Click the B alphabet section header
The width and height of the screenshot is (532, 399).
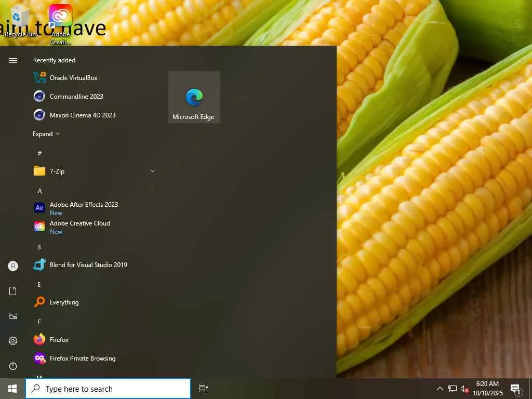pyautogui.click(x=39, y=247)
